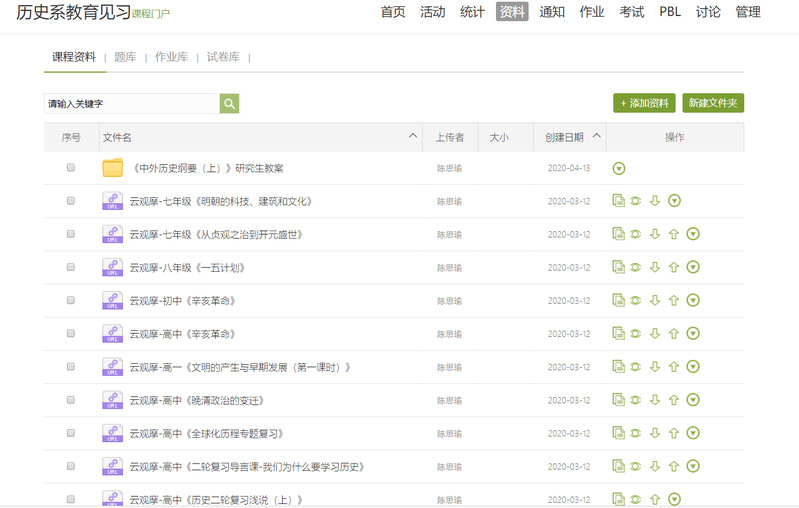Open the 《中外历史纲要（上）》研究生教案 folder icon

click(112, 168)
